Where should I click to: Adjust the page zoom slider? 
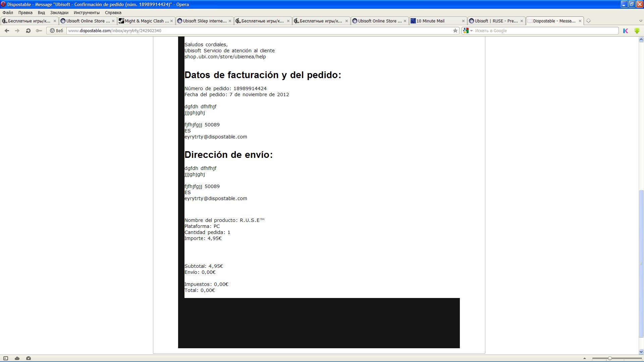(609, 358)
